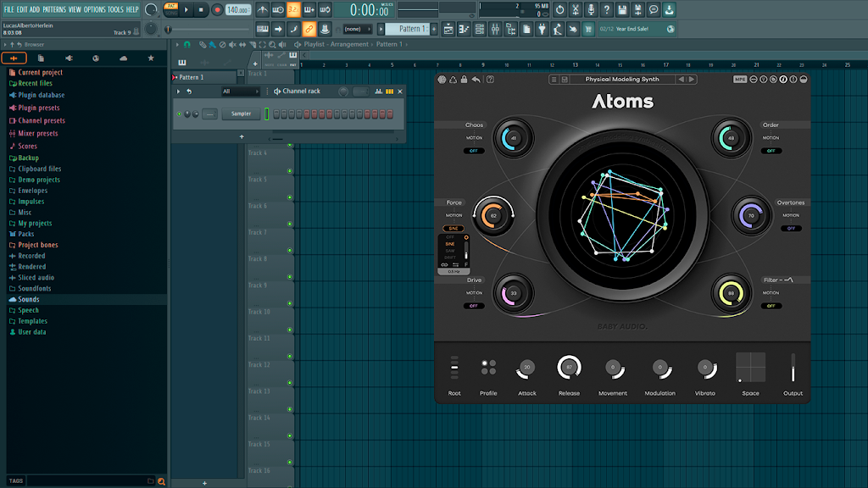Toggle the green Sampler channel mute LED
This screenshot has width=868, height=488.
pos(179,114)
